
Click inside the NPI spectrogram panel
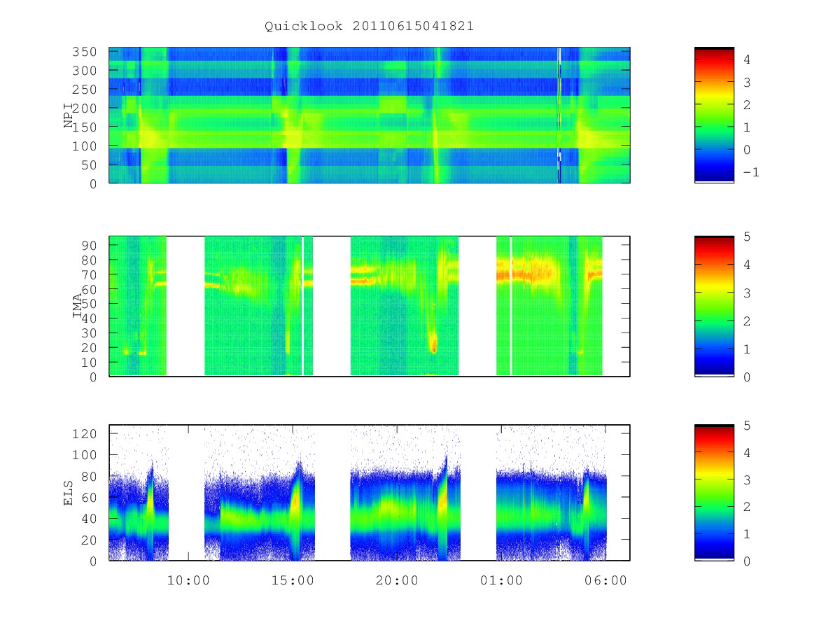click(370, 115)
